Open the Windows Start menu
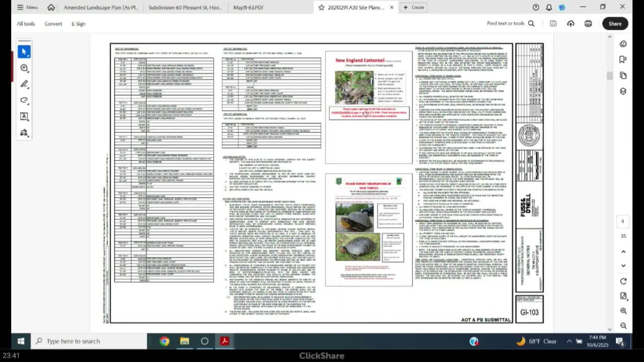This screenshot has height=362, width=644. pyautogui.click(x=21, y=341)
